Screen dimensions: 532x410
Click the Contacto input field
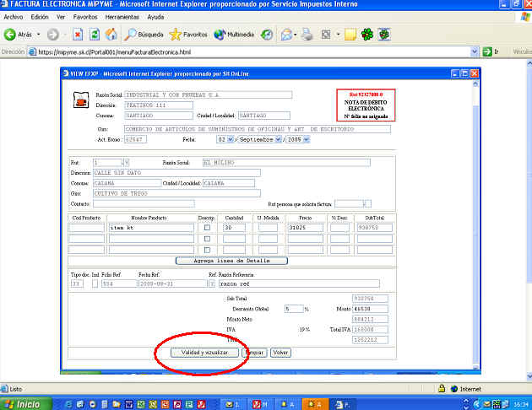point(144,203)
